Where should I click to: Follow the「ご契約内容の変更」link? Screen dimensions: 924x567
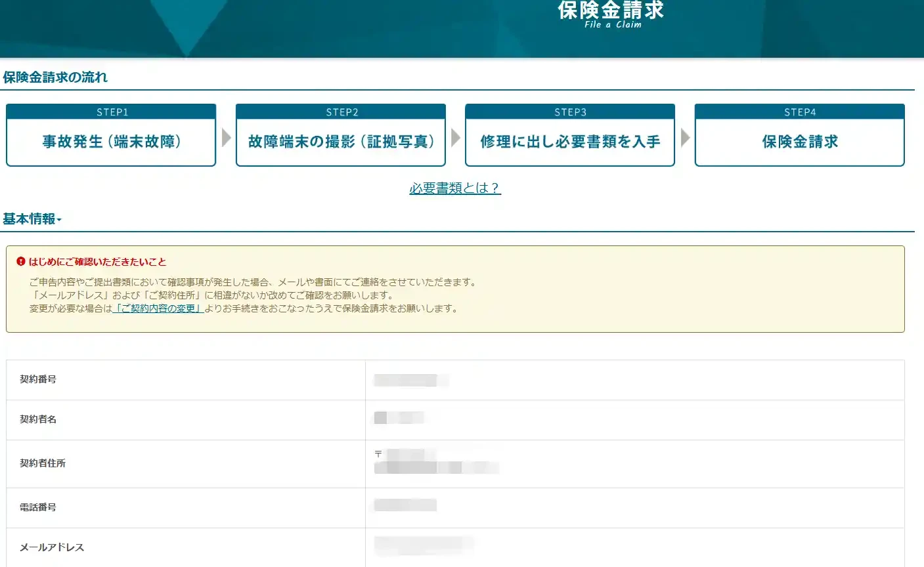(158, 308)
